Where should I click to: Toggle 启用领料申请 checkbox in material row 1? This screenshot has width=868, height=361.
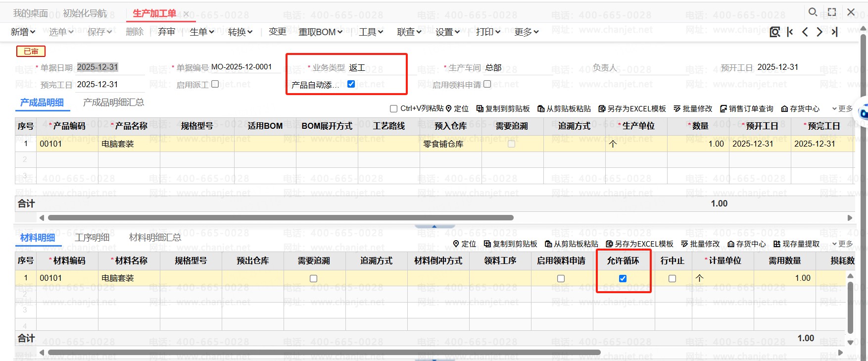tap(561, 278)
